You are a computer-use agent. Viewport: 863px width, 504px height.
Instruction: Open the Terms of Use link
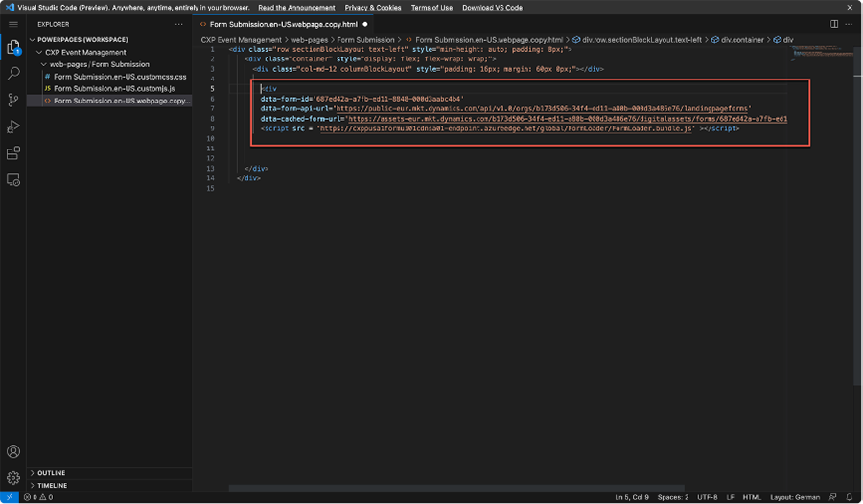[x=432, y=8]
